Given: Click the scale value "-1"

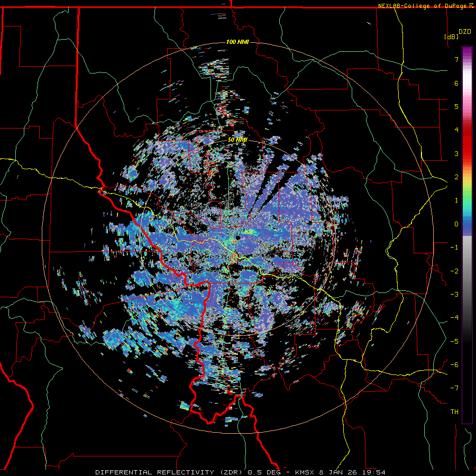Looking at the screenshot, I should click(x=454, y=248).
